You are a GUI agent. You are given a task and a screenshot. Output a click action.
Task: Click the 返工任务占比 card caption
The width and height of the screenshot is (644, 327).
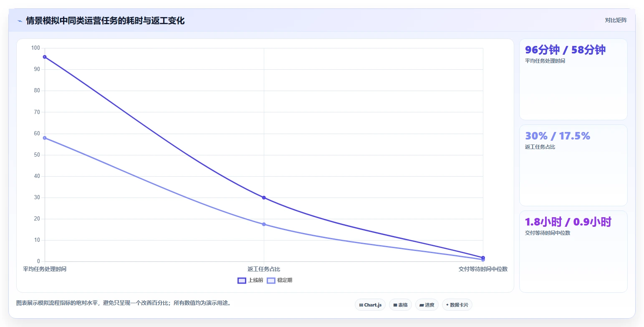coord(540,147)
